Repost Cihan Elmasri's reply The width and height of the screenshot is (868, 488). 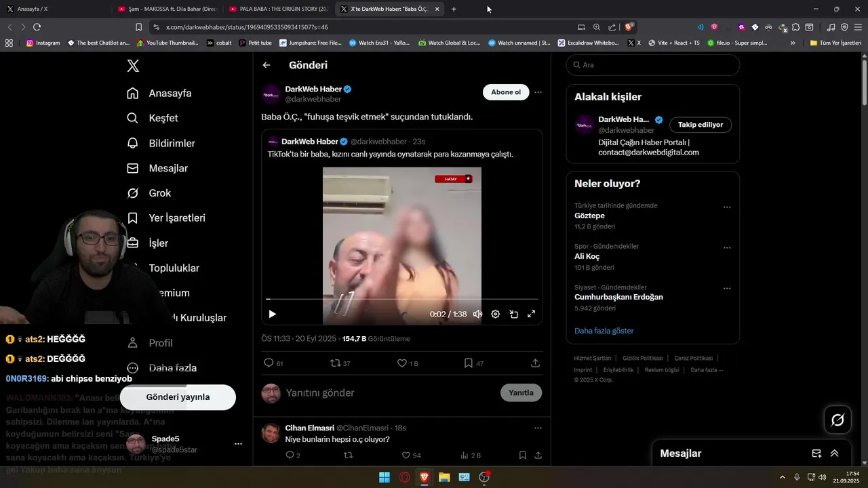pos(349,455)
